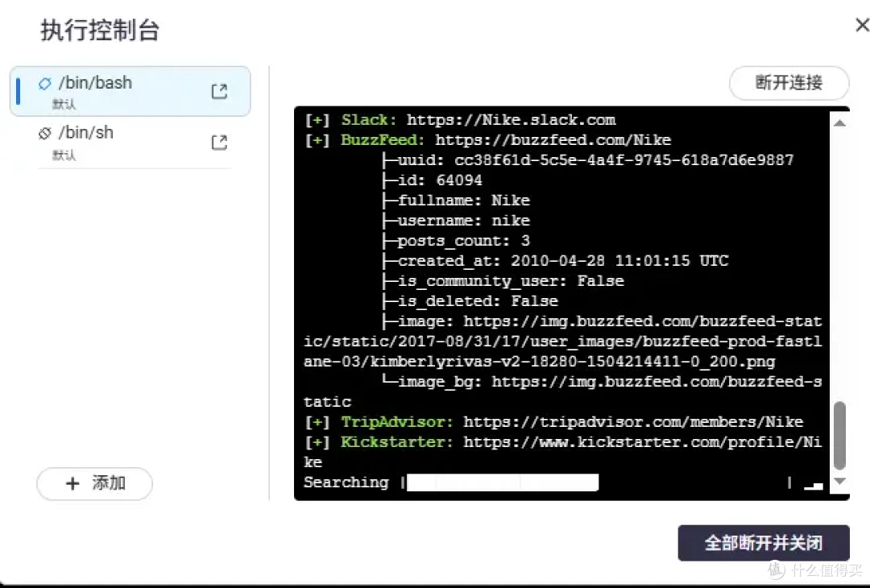Viewport: 870px width, 588px height.
Task: Close the 执行控制台 dialog with X
Action: (x=862, y=25)
